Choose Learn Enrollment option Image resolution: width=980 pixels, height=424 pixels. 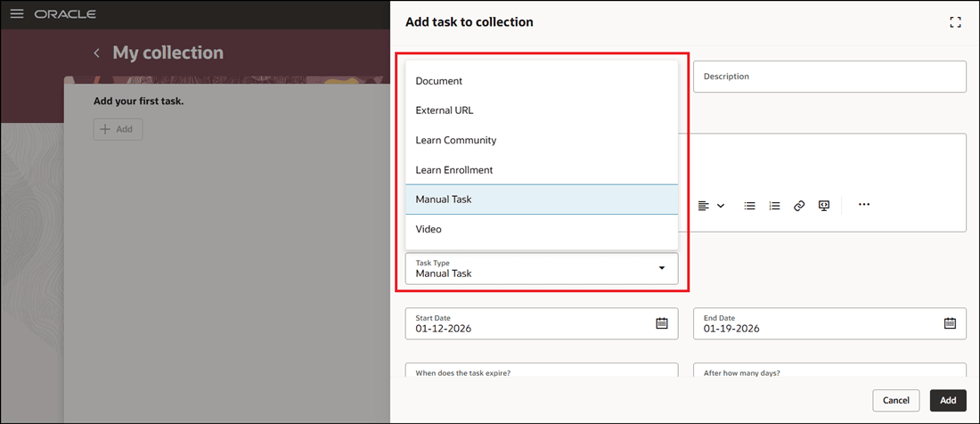click(x=542, y=170)
